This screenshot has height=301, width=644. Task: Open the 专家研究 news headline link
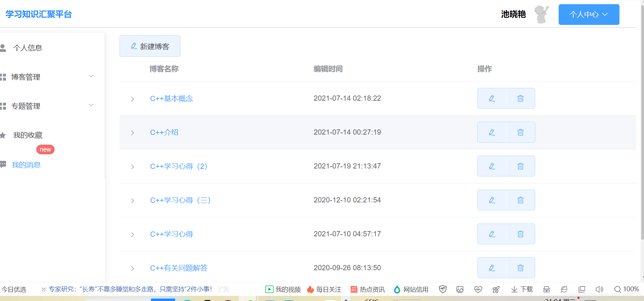[130, 289]
